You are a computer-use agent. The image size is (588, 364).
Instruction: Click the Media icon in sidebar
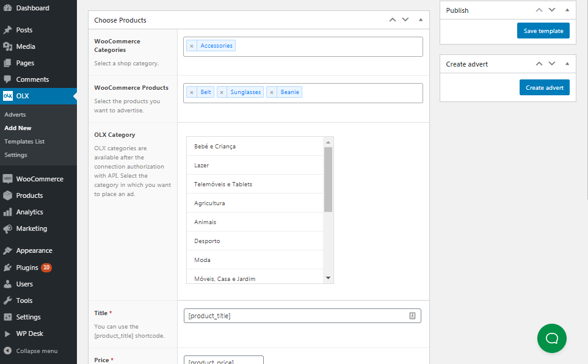(x=7, y=46)
